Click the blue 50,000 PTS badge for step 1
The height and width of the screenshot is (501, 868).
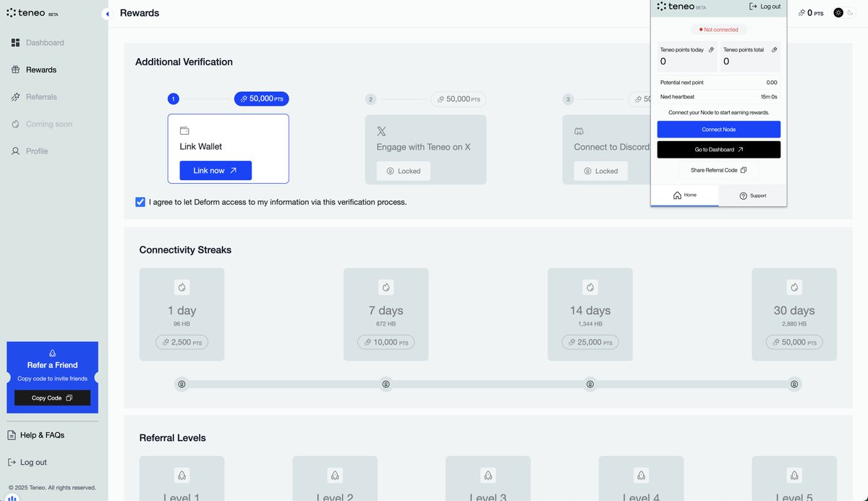point(262,98)
